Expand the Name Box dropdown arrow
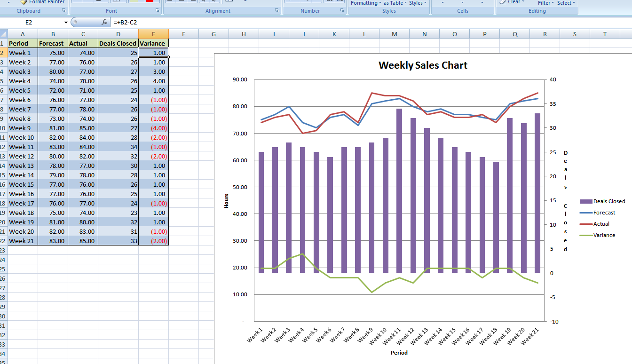This screenshot has width=632, height=364. point(66,23)
